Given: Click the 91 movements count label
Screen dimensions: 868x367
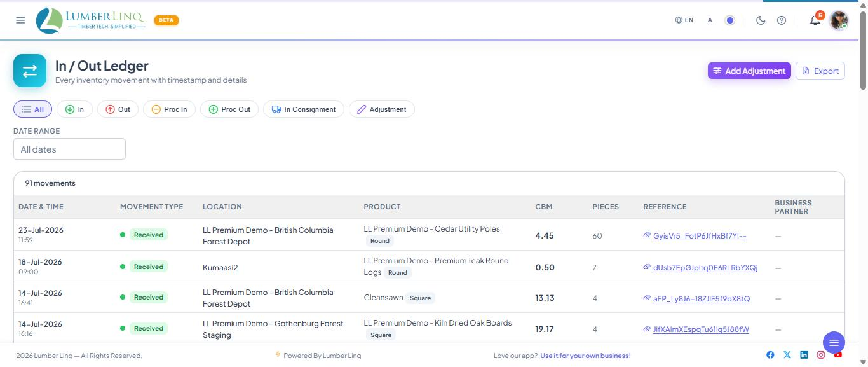Looking at the screenshot, I should tap(50, 183).
